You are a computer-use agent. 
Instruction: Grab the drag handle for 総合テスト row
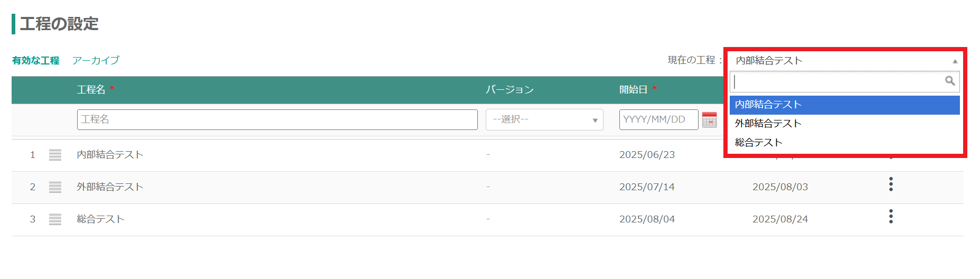pyautogui.click(x=55, y=219)
